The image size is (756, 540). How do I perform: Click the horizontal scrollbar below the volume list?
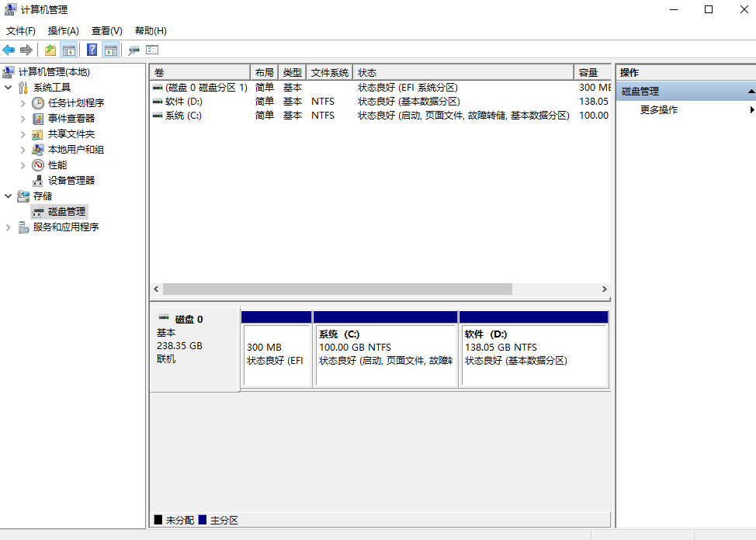click(334, 289)
